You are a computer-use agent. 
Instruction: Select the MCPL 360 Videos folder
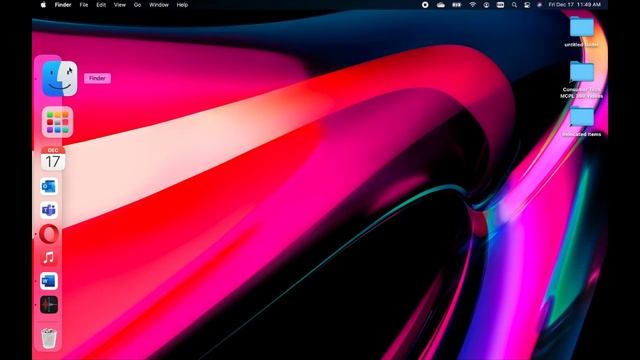[582, 79]
